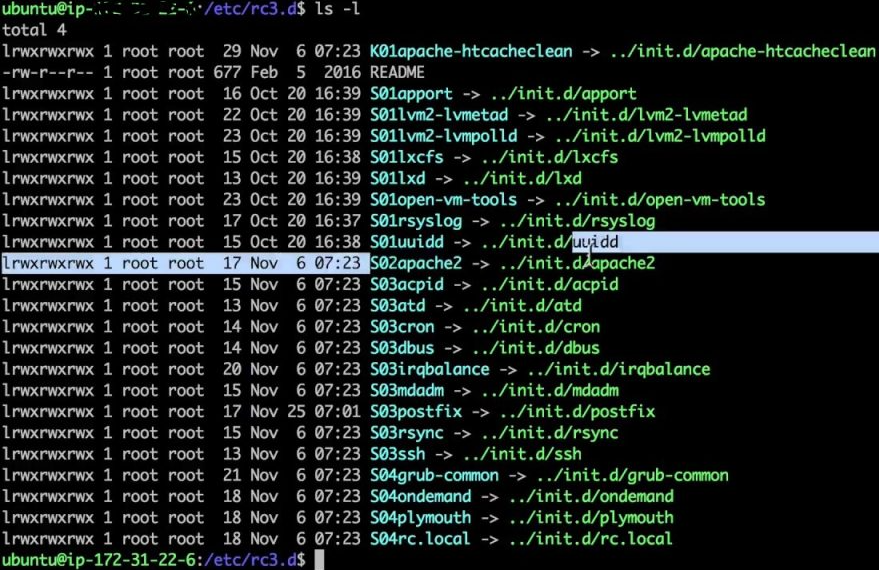Image resolution: width=879 pixels, height=570 pixels.
Task: Click the S01apport link name
Action: coord(411,94)
